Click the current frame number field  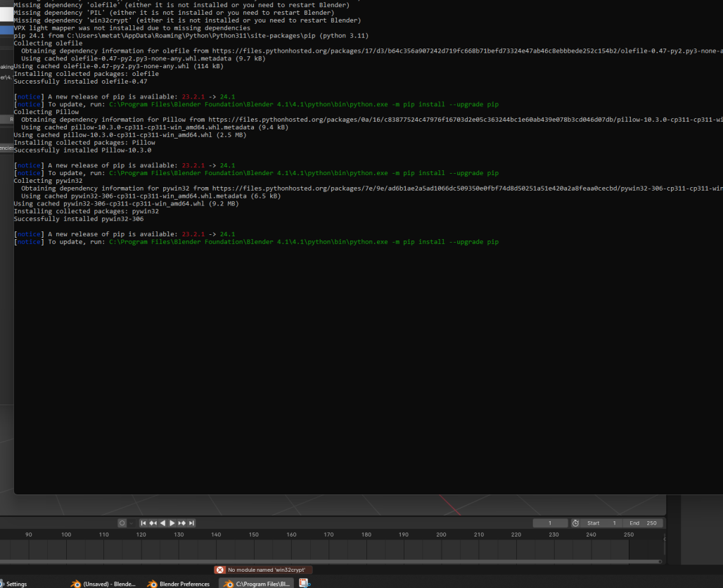point(550,523)
